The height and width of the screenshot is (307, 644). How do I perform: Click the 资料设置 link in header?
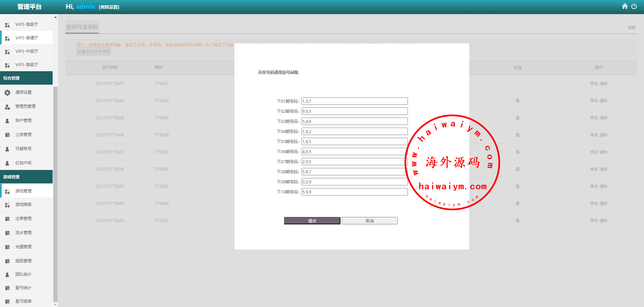pyautogui.click(x=109, y=7)
